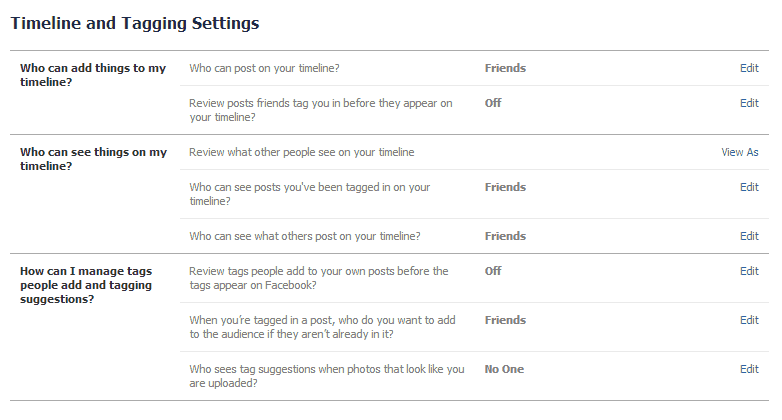The height and width of the screenshot is (420, 782).
Task: Click 'Review what other people see on your timeline'
Action: point(301,152)
